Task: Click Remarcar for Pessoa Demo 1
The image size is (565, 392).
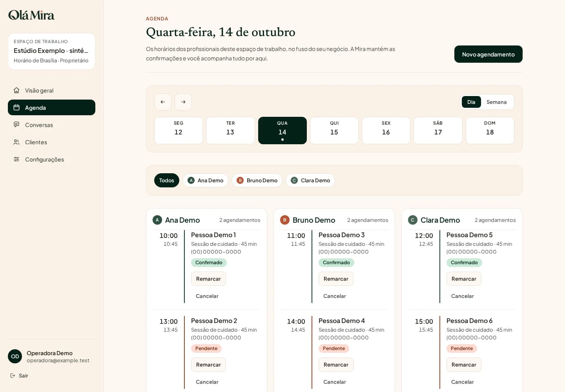Action: [208, 279]
